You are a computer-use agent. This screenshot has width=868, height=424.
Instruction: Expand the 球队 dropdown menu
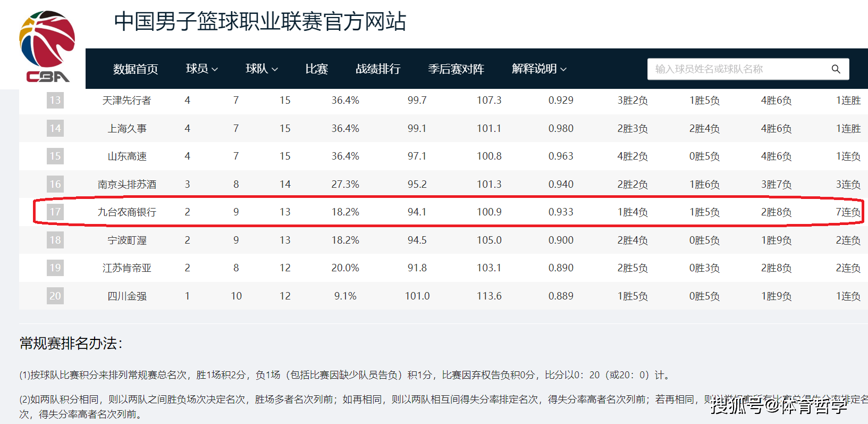(x=262, y=69)
